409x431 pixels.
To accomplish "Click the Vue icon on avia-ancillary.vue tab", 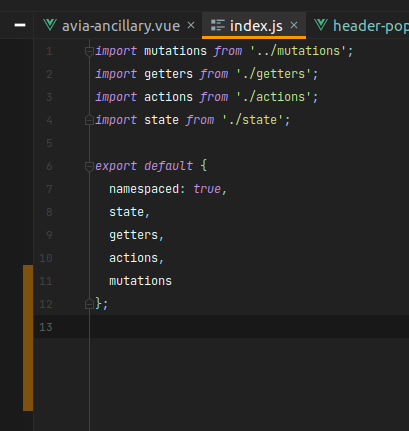I will click(x=50, y=25).
